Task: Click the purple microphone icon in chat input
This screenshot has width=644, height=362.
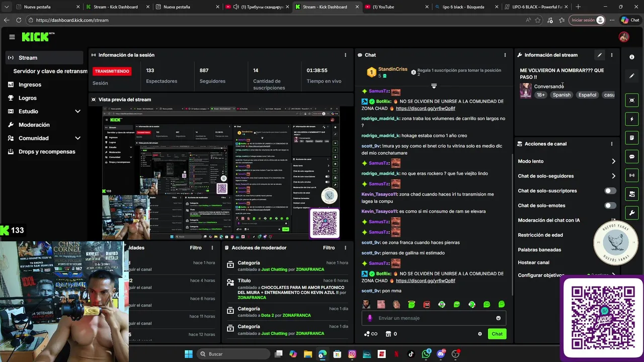Action: pos(370,318)
